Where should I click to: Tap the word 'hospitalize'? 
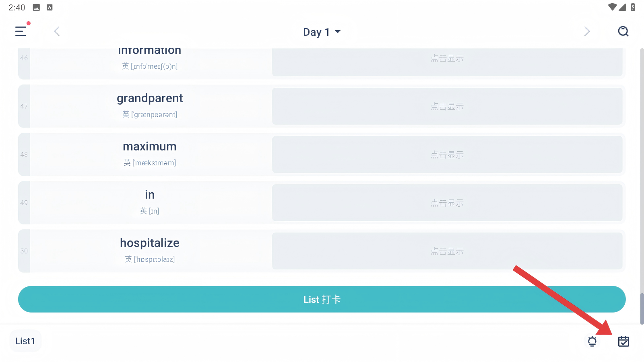point(150,243)
